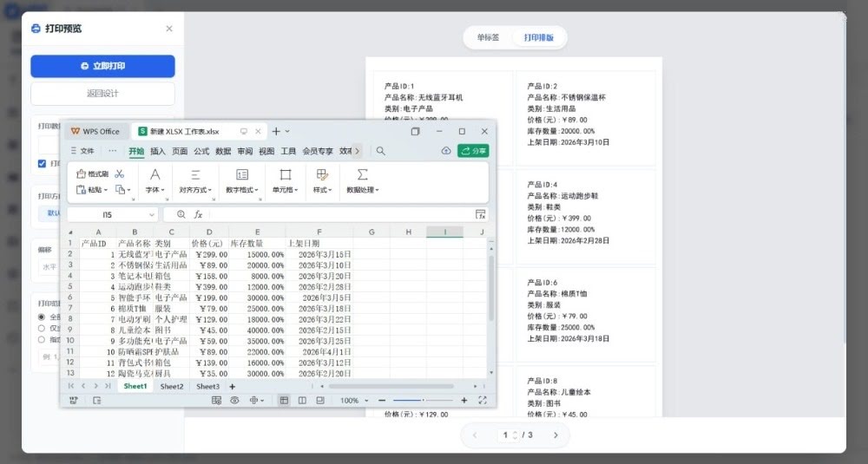
Task: Click the spreadsheet horizontal scrollbar
Action: (391, 387)
